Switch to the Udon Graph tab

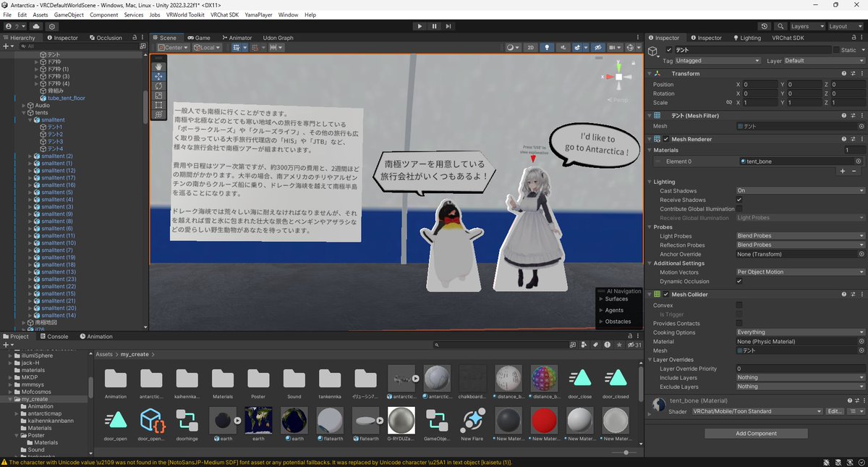278,38
